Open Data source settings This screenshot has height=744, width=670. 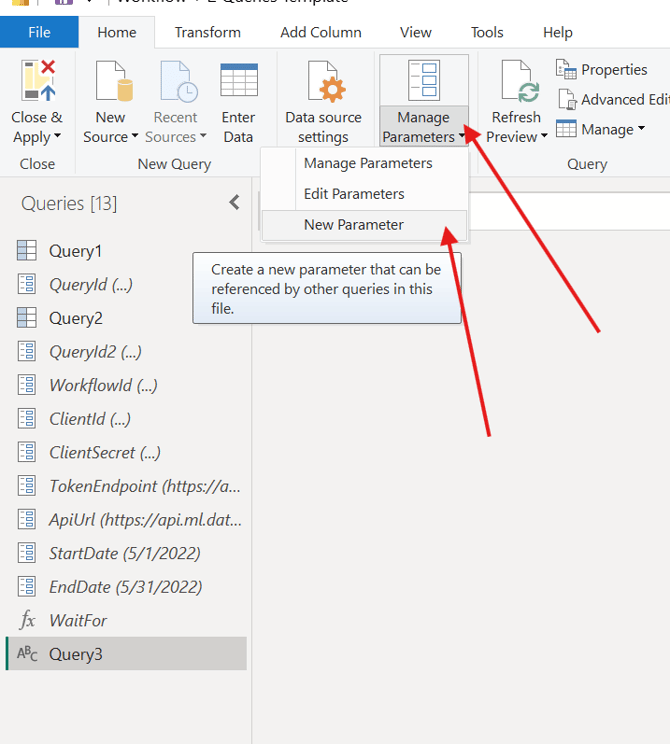(323, 82)
